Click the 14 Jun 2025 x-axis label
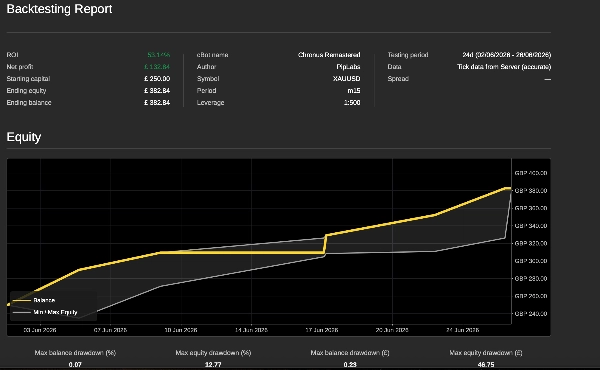600x370 pixels. pos(251,330)
